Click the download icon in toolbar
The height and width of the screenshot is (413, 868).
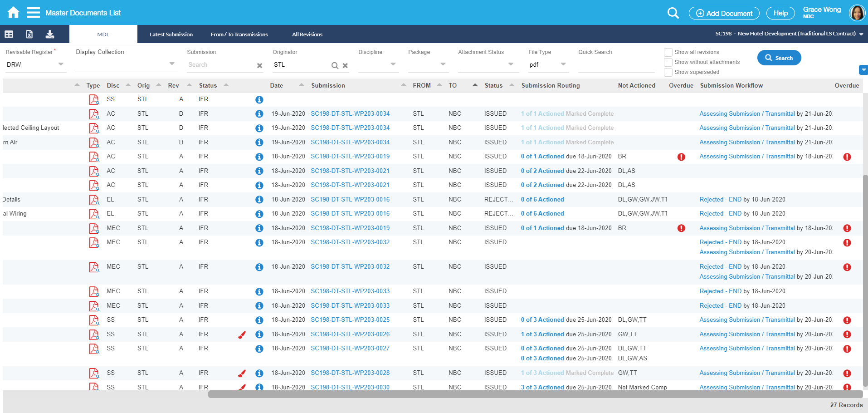[x=50, y=34]
